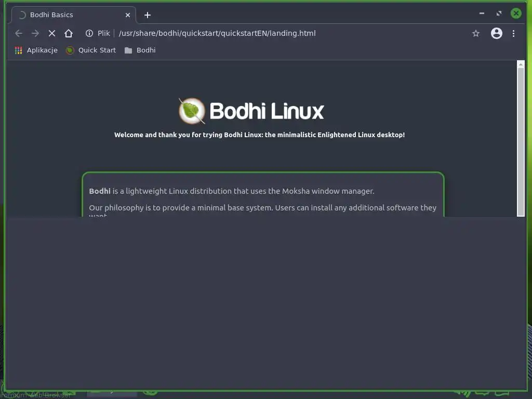Expand the Bodhi bookmarks folder

point(140,50)
